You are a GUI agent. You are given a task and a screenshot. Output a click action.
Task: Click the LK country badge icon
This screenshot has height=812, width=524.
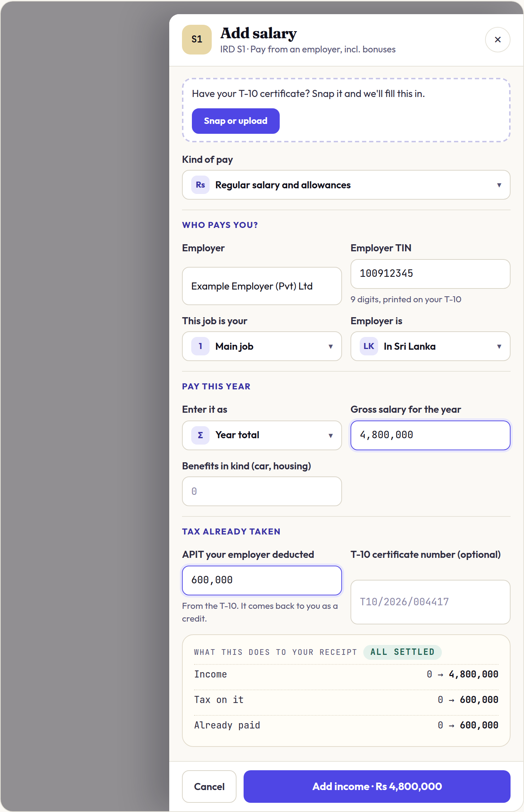coord(369,346)
